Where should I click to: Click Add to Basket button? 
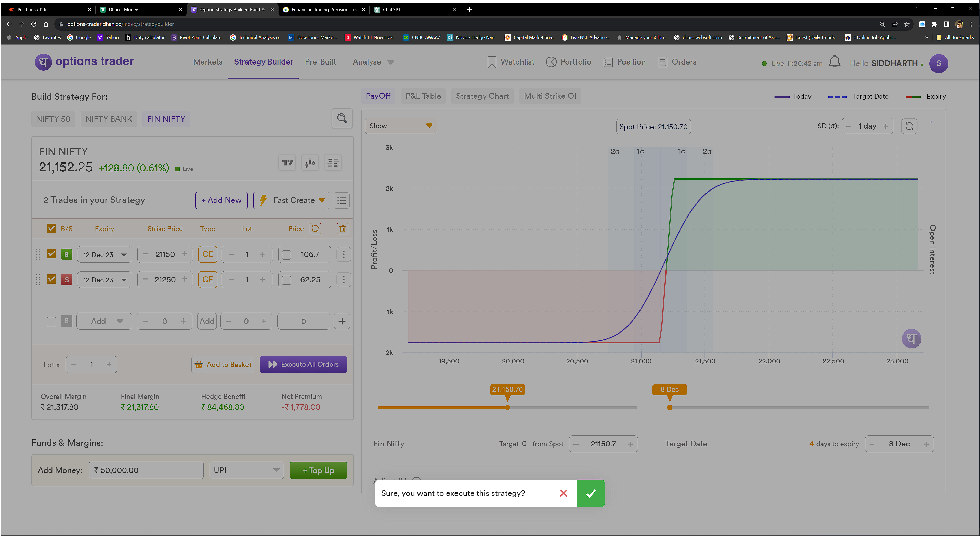pyautogui.click(x=223, y=365)
